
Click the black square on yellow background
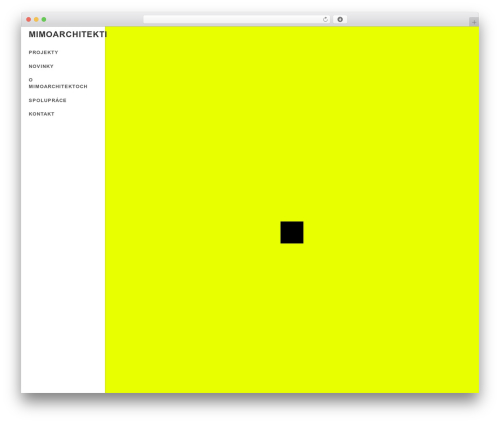coord(292,232)
